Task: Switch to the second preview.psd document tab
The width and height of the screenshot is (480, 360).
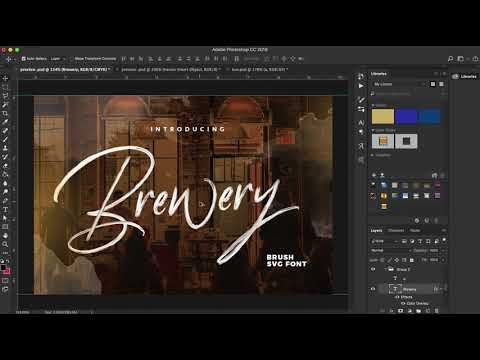Action: coord(170,69)
